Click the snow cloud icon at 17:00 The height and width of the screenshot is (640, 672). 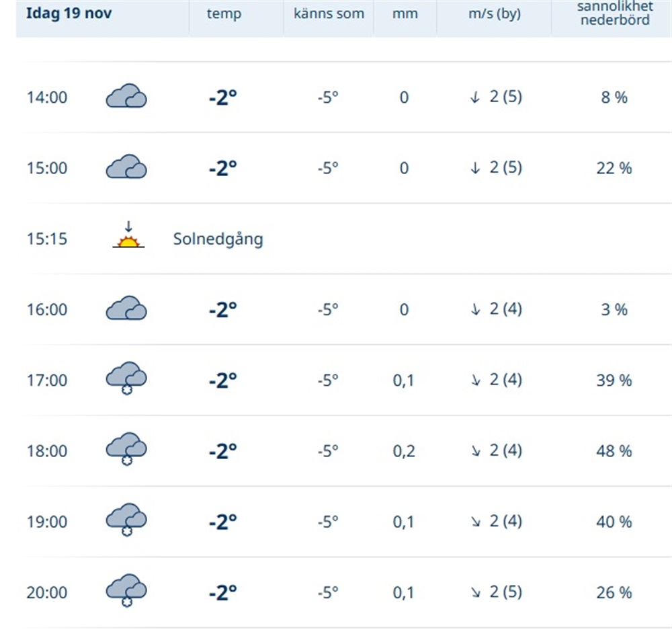[x=126, y=379]
